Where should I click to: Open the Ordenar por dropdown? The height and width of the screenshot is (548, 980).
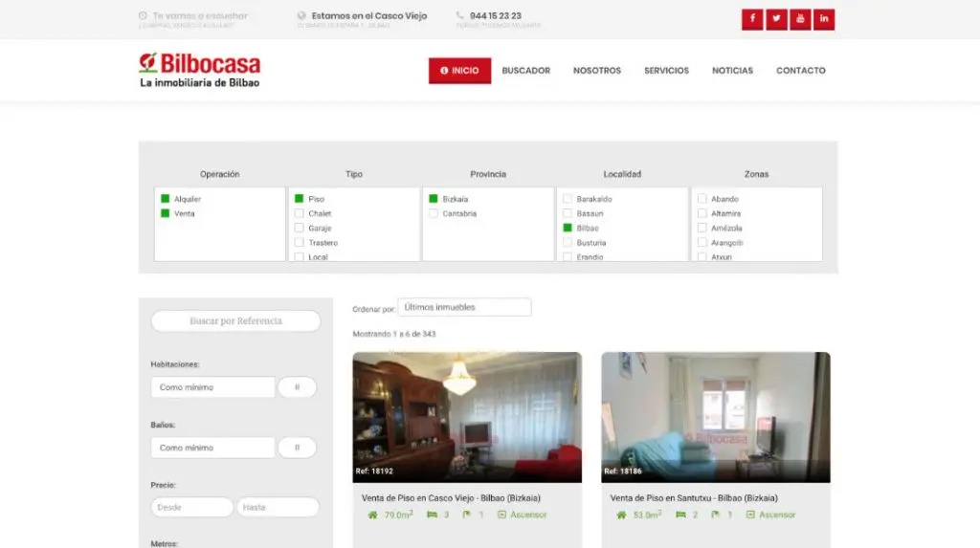(464, 307)
